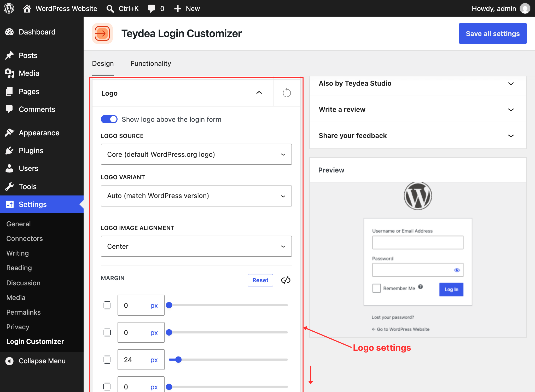Screen dimensions: 535x392
Task: Change the 24 margin px unit
Action: [154, 360]
